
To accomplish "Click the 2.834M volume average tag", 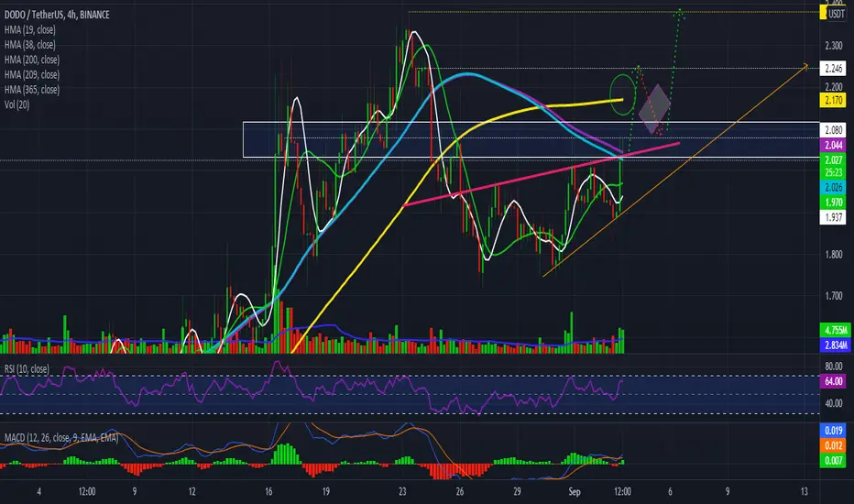I will coord(836,345).
